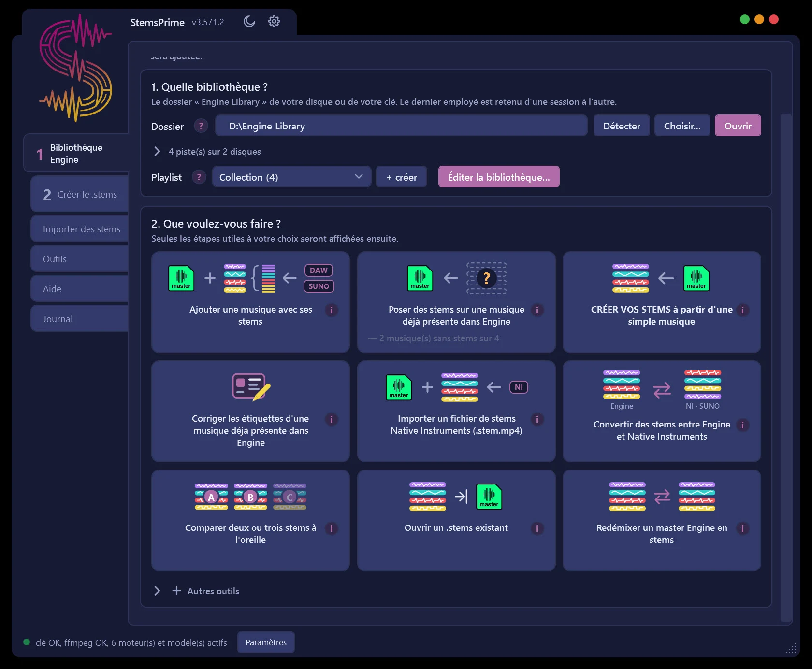This screenshot has width=812, height=669.
Task: Click the DAW badge icon
Action: [319, 270]
